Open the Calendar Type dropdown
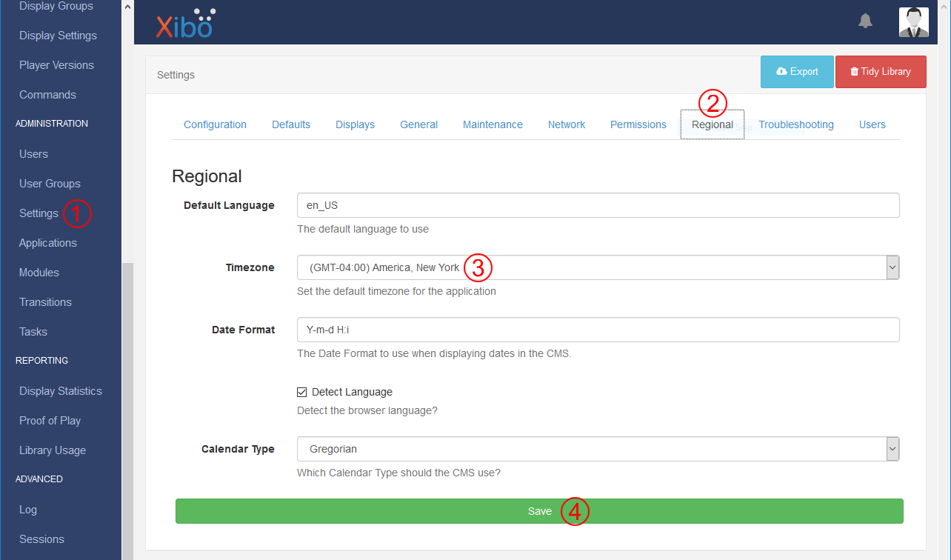Viewport: 951px width, 560px height. click(598, 449)
